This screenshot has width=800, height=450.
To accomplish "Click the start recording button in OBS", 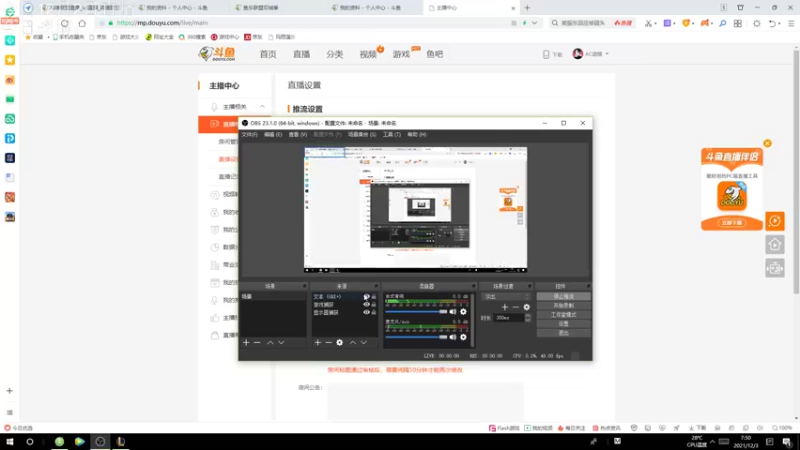I will (x=563, y=306).
